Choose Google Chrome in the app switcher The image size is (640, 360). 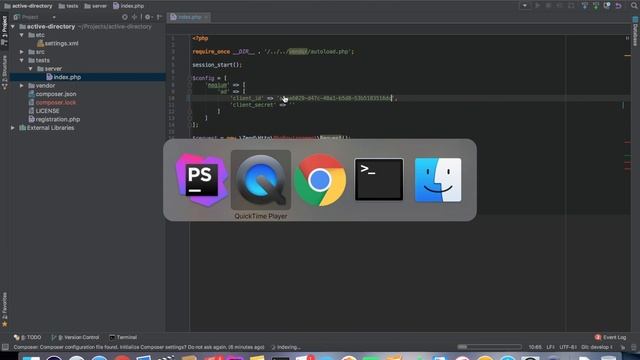320,180
